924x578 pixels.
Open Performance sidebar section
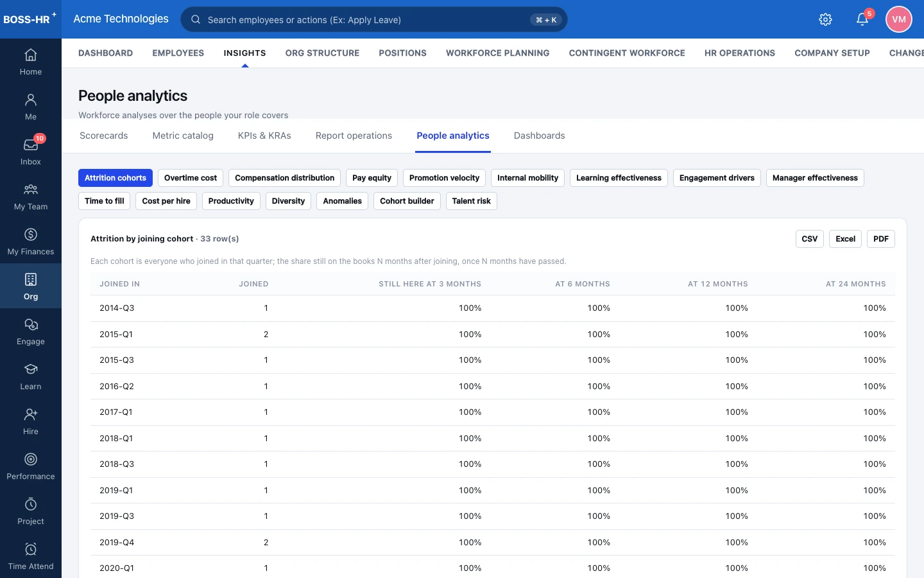point(31,466)
